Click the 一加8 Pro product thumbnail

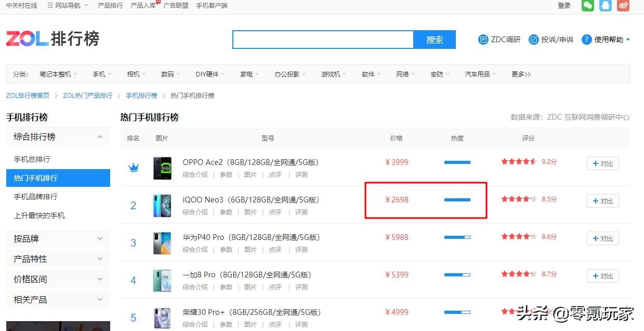pyautogui.click(x=162, y=281)
